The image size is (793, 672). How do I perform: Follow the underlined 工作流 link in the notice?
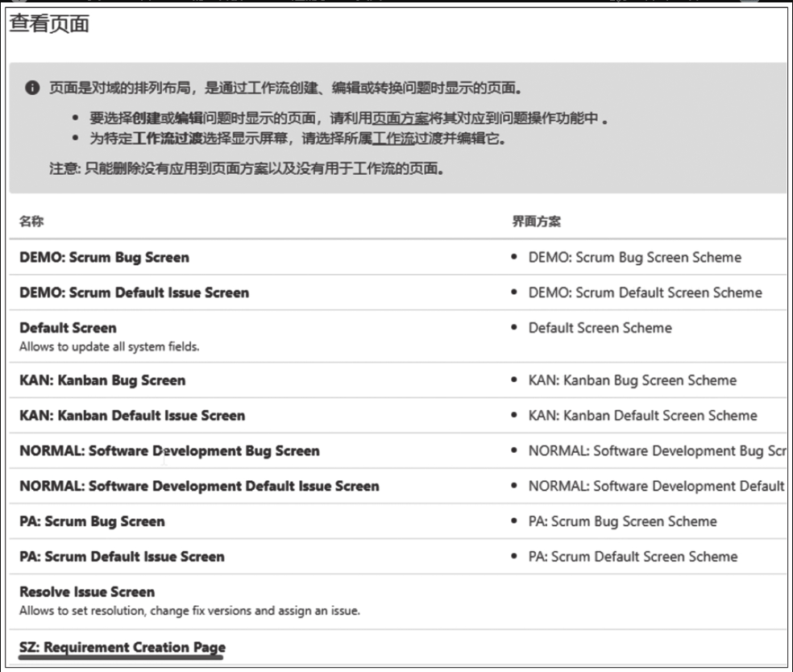(393, 139)
